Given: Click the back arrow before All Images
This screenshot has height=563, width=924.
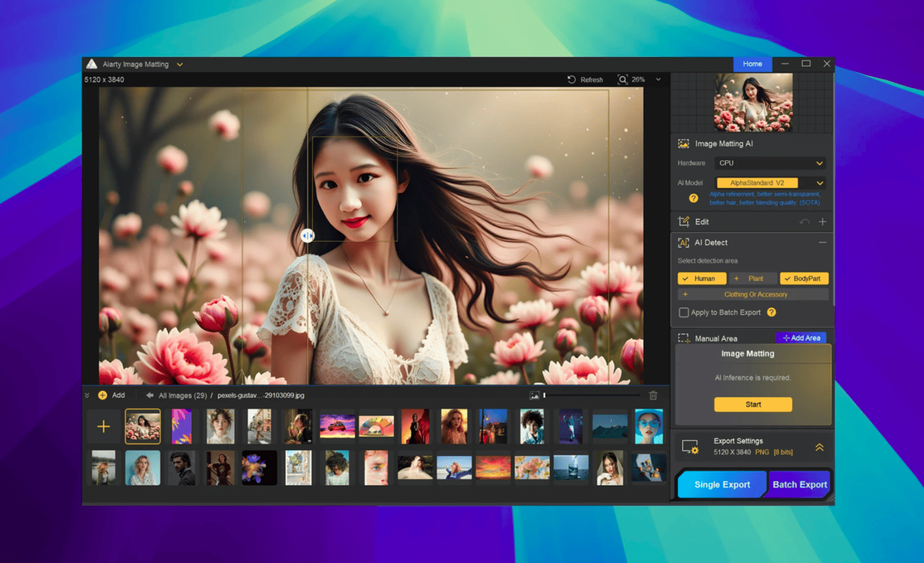Looking at the screenshot, I should 150,395.
